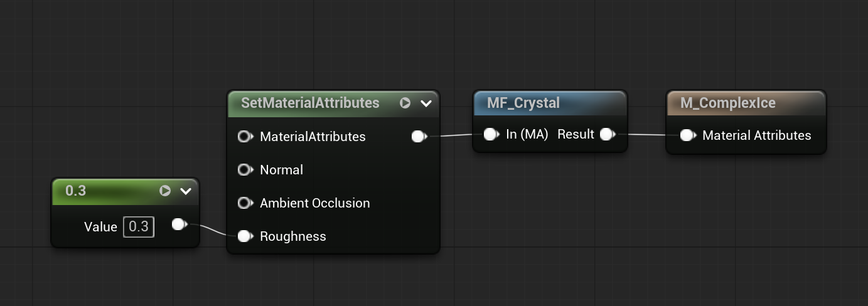Click the Value input field showing 0.3
Screen dimensions: 868x306
coord(139,226)
